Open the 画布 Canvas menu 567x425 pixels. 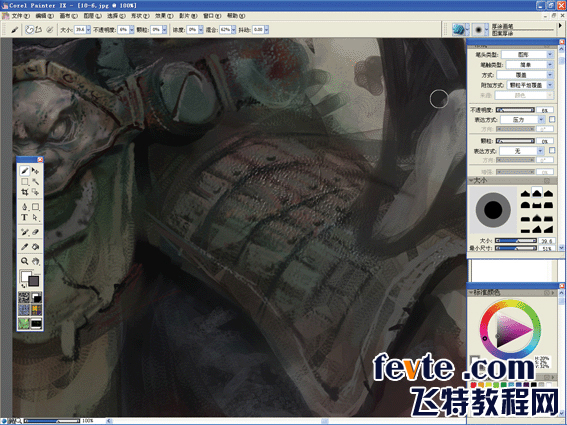click(68, 16)
